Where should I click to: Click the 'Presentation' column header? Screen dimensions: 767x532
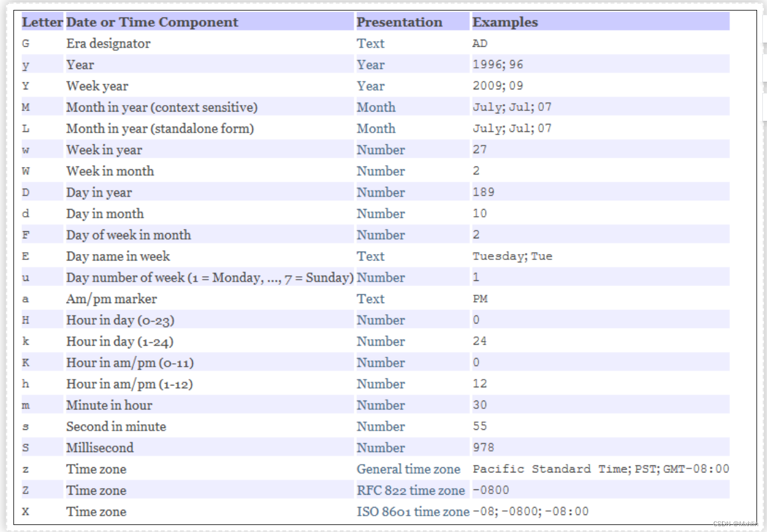[x=400, y=22]
